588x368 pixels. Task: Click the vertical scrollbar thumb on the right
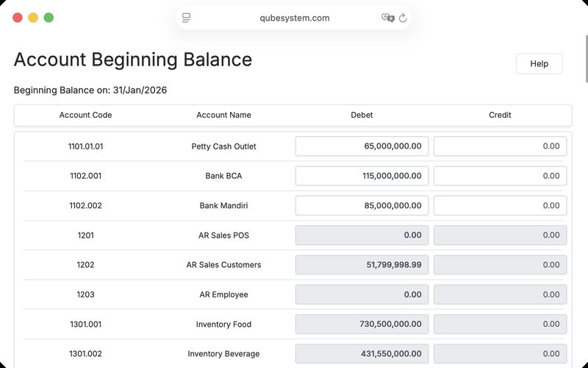pyautogui.click(x=587, y=58)
